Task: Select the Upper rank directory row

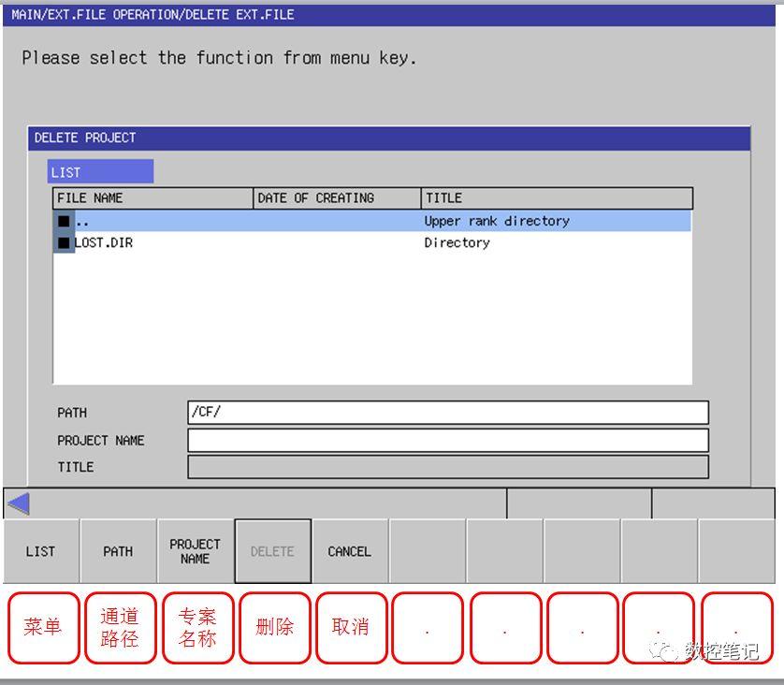Action: pyautogui.click(x=372, y=221)
